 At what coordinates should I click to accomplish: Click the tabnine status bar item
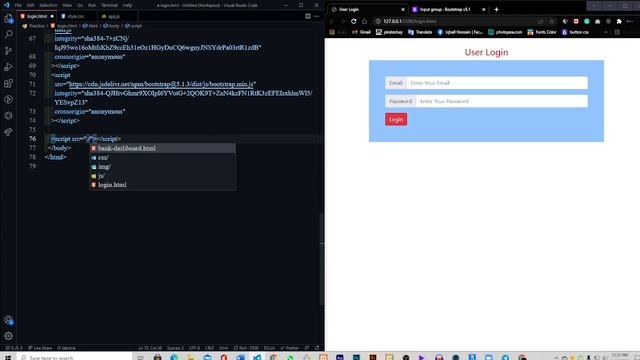[67, 348]
